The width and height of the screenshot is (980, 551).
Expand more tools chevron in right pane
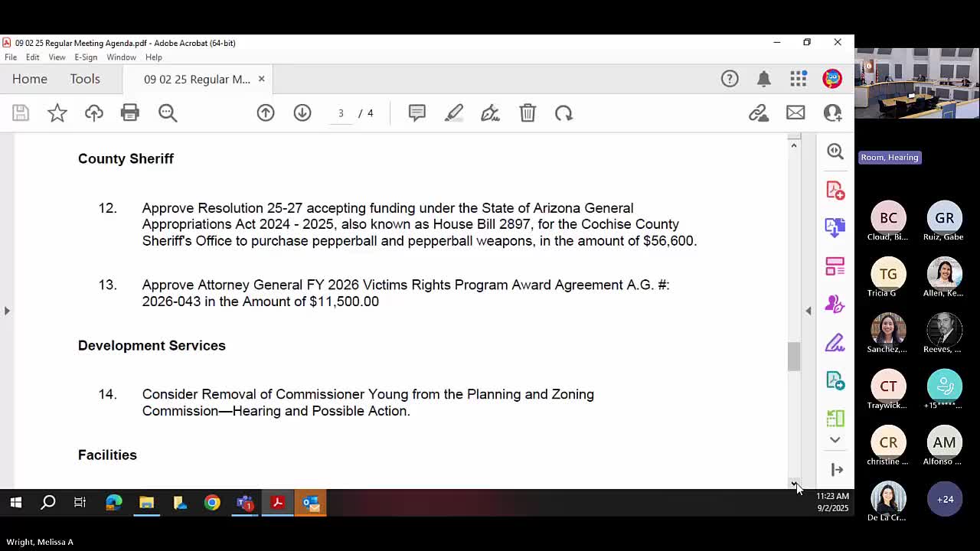(x=835, y=440)
